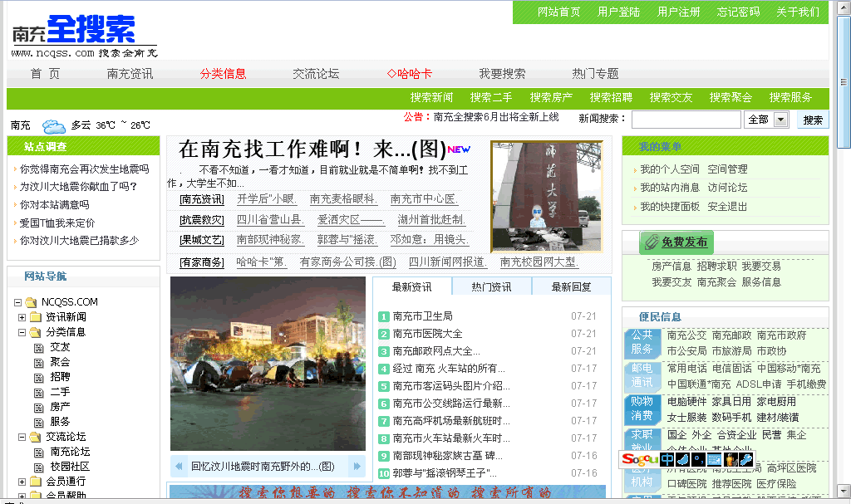Select 南充论坛 in the navigation tree
The height and width of the screenshot is (504, 851).
click(70, 452)
